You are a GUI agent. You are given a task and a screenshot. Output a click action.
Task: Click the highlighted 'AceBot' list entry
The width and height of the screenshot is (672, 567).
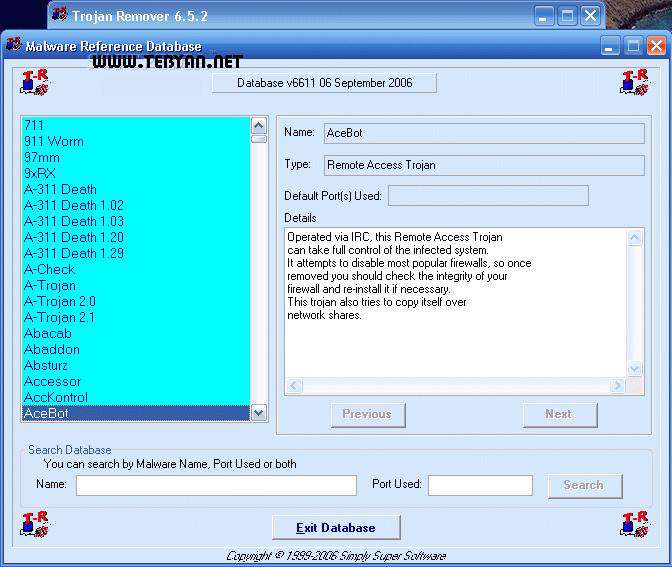click(x=135, y=413)
